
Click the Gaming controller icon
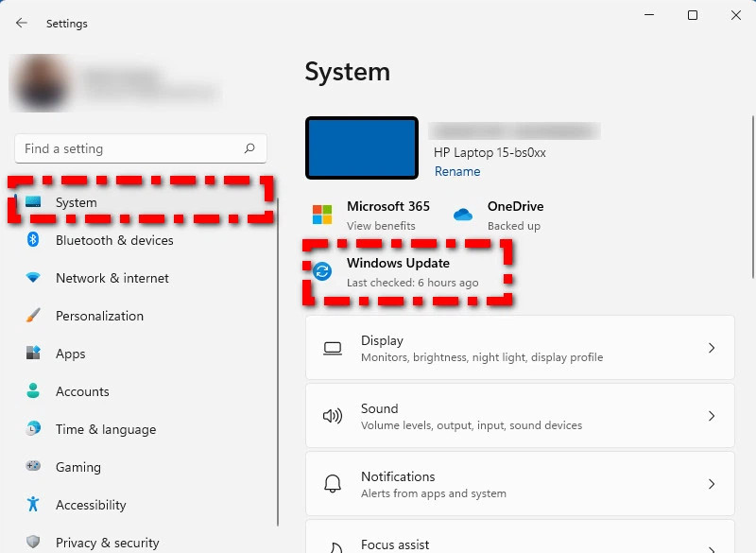(33, 466)
